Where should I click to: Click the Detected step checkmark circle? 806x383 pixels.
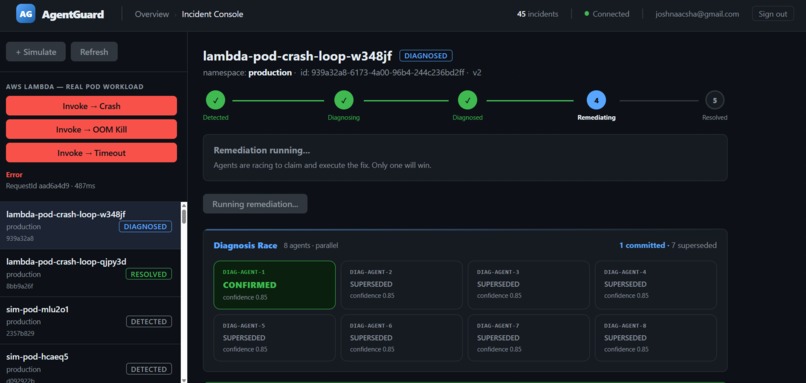coord(215,100)
